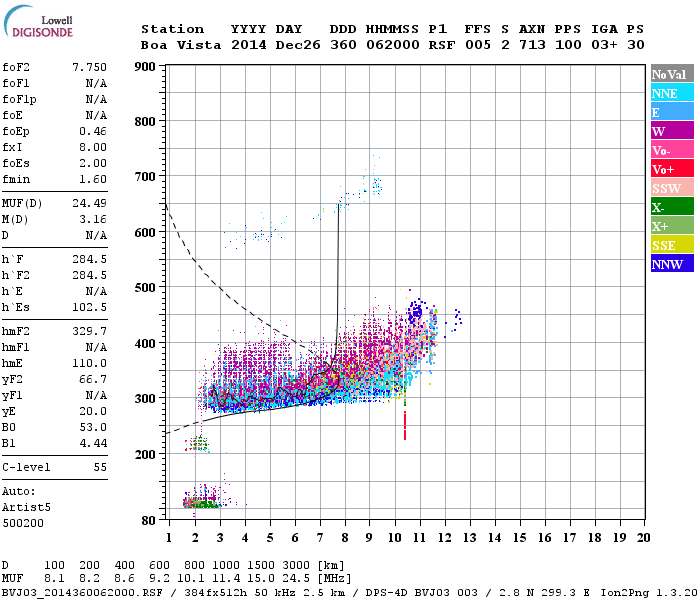Click the Ion2Png version text

(x=649, y=592)
